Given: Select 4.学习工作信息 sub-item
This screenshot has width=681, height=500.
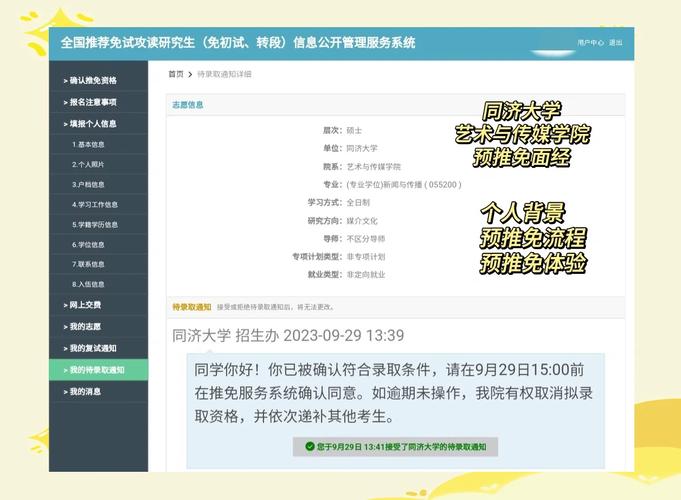Looking at the screenshot, I should click(x=95, y=204).
